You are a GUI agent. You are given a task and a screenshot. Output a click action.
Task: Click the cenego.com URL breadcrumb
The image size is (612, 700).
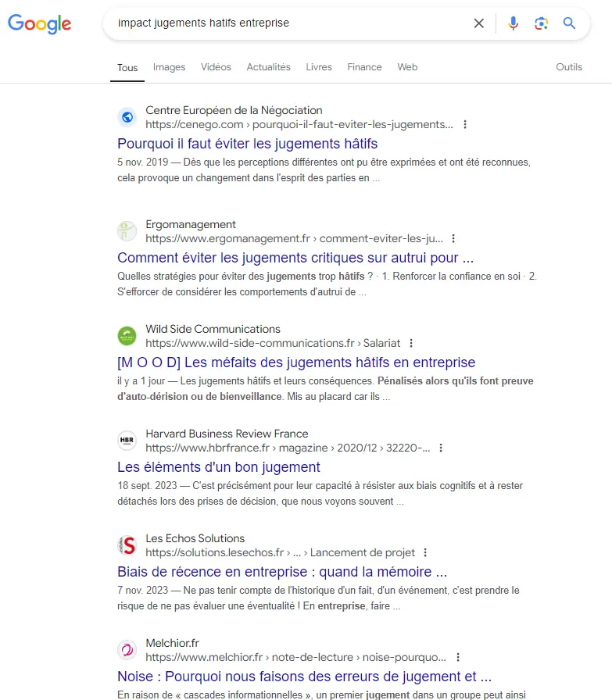click(299, 124)
